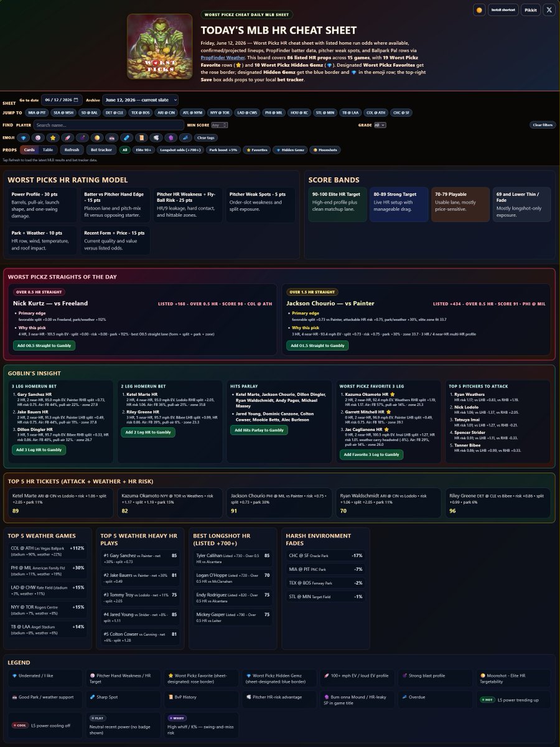Switch props view to Table
This screenshot has height=747, width=560.
tap(48, 150)
